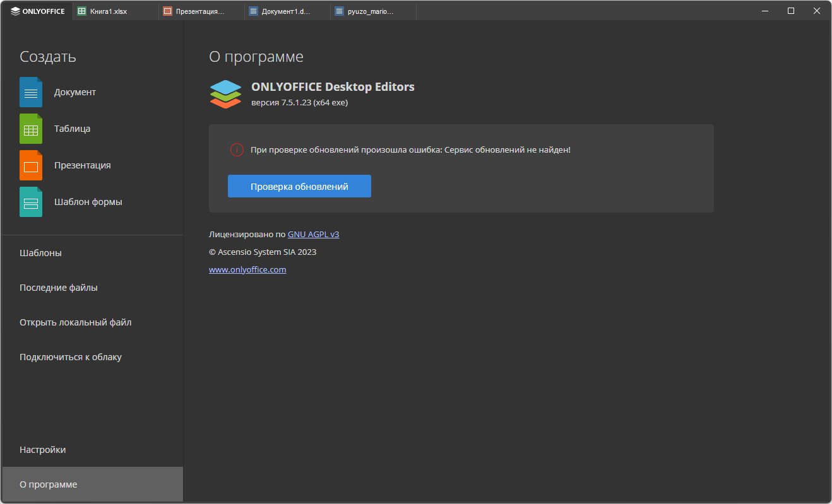Open the pyuzo_mario tab
832x504 pixels.
(373, 11)
